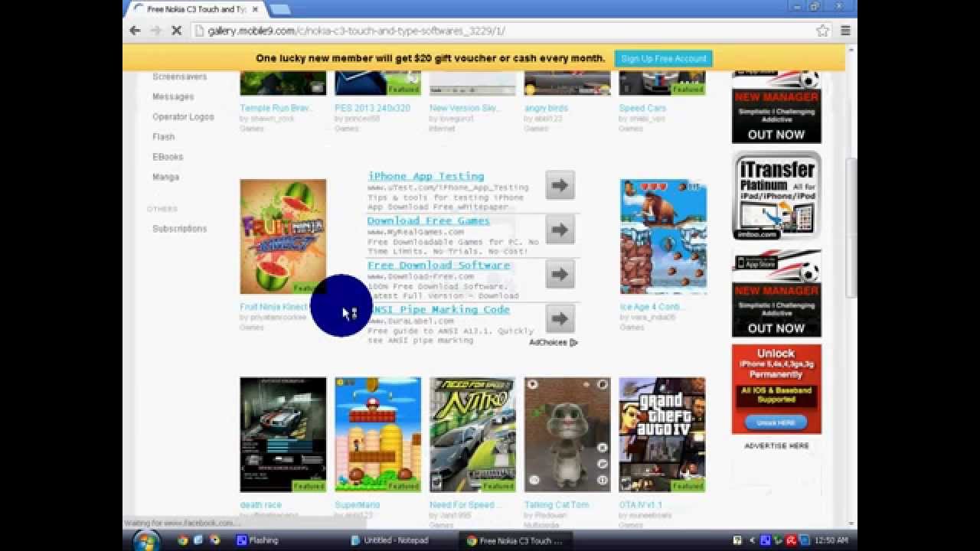The width and height of the screenshot is (980, 551).
Task: Stop the page from loading
Action: pyautogui.click(x=176, y=31)
